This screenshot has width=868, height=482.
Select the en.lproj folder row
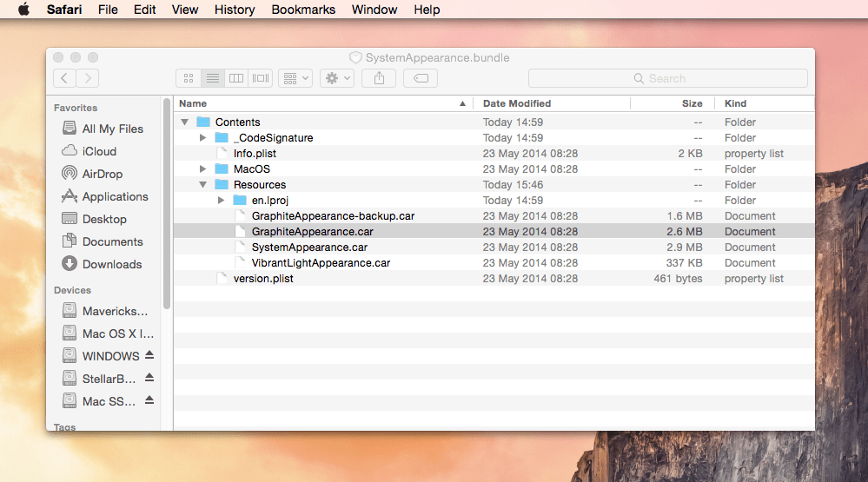click(x=494, y=201)
